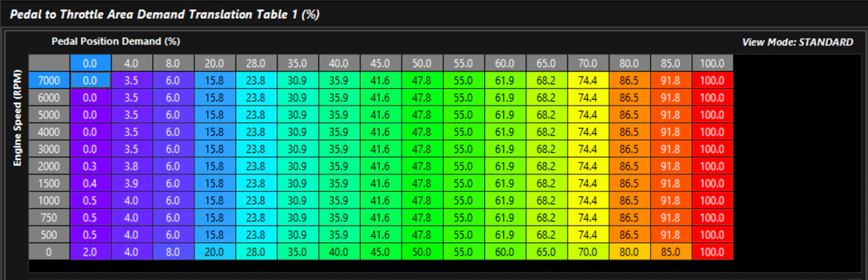Click the 47.8 cell in 2000 RPM row
Screen dimensions: 868x280
pos(422,166)
